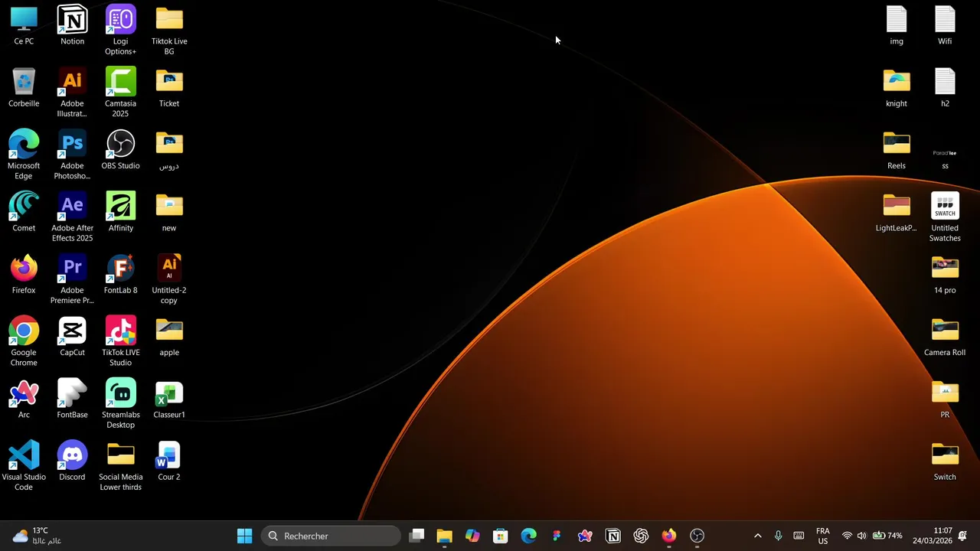Select the Arc browser desktop icon

coord(24,398)
